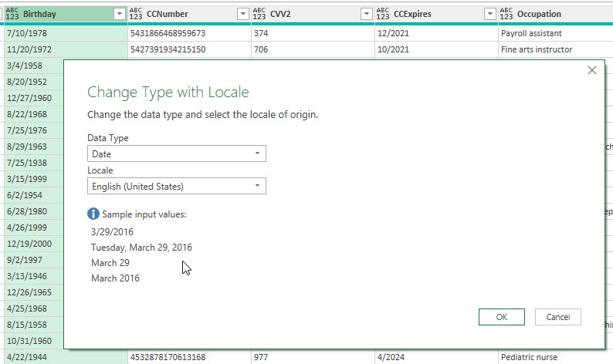Image resolution: width=613 pixels, height=364 pixels.
Task: Click the Birthday column data type icon
Action: point(12,14)
